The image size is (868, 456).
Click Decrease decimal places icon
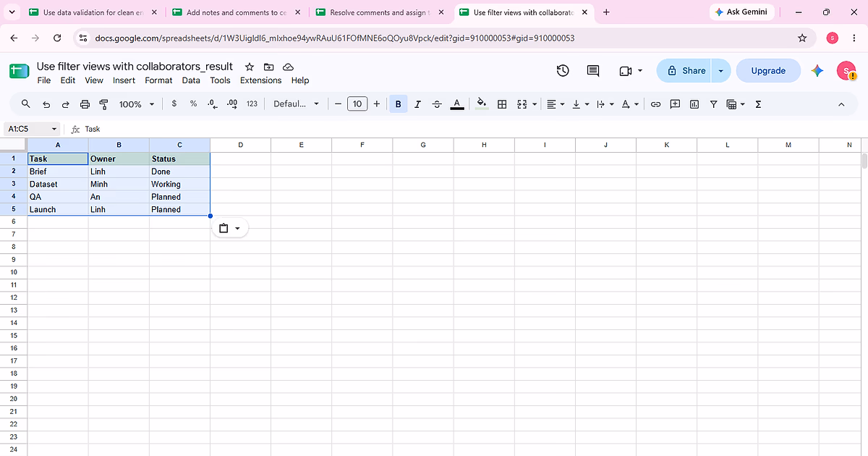[212, 104]
